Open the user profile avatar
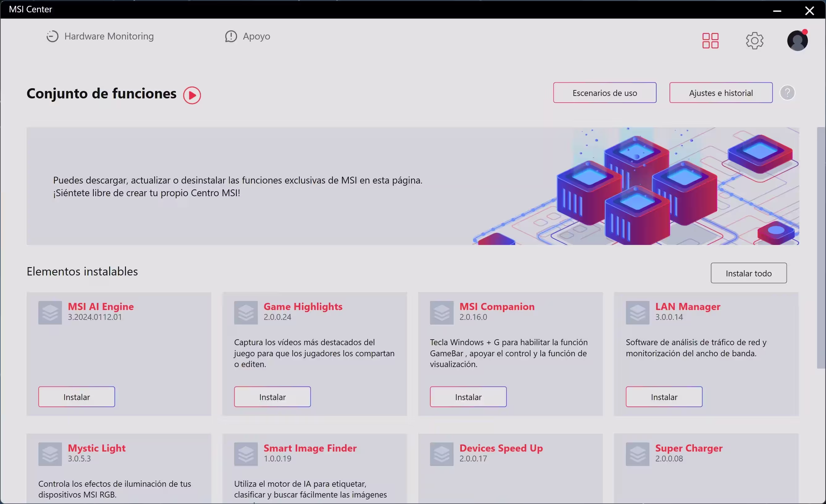Image resolution: width=826 pixels, height=504 pixels. pyautogui.click(x=798, y=40)
